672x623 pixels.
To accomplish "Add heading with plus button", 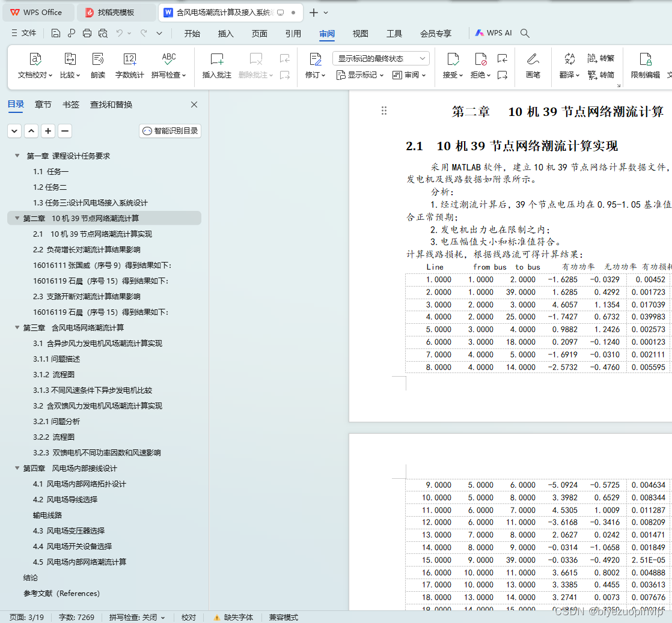I will [x=48, y=131].
